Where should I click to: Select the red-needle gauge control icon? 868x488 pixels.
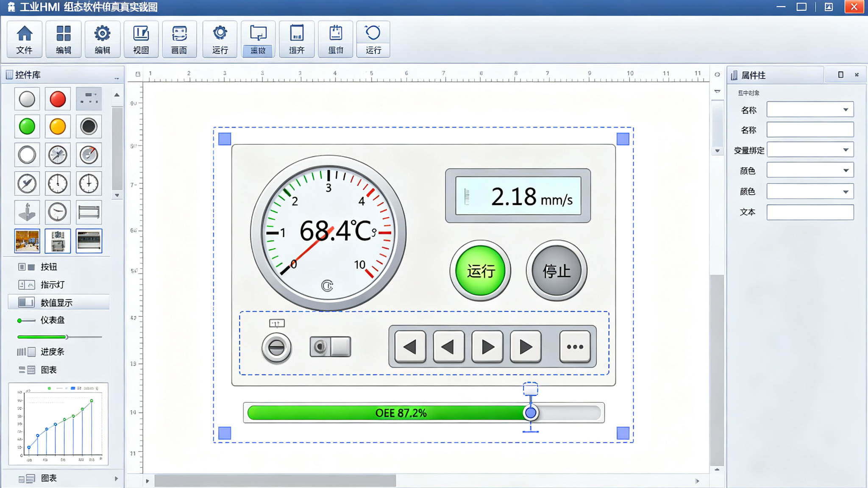tap(89, 155)
